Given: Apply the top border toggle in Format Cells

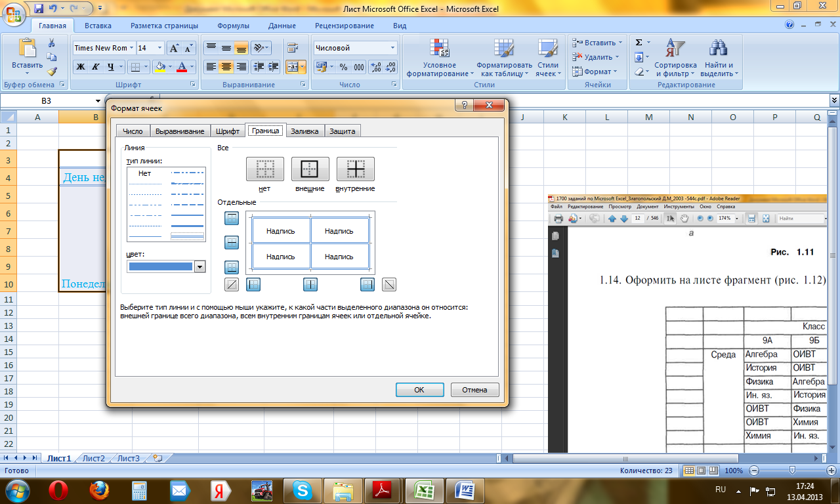Looking at the screenshot, I should point(232,219).
